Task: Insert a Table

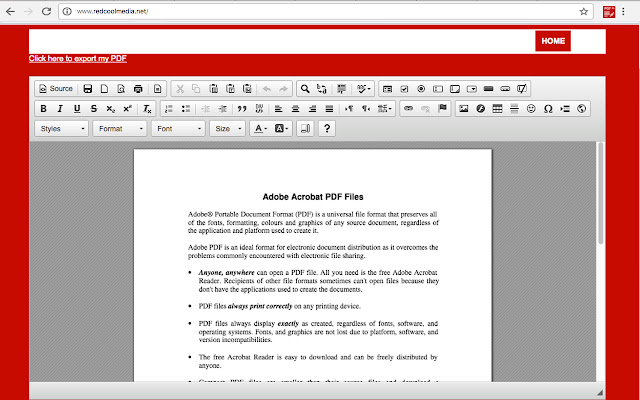Action: [497, 109]
